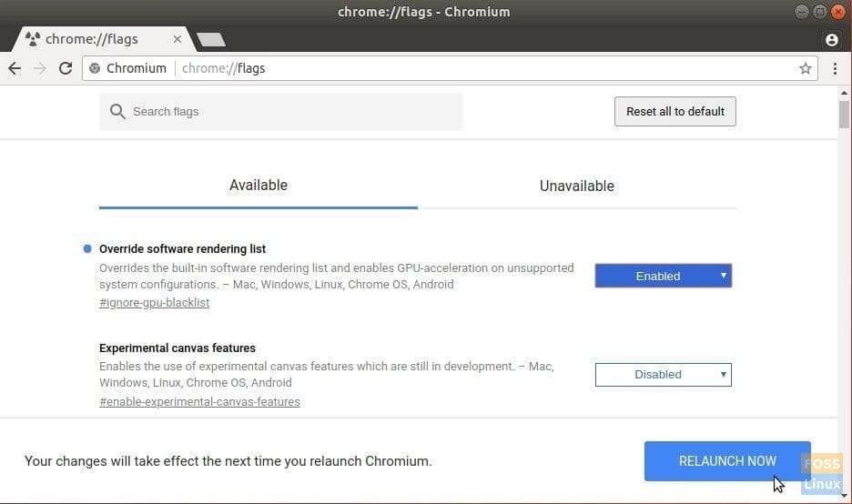The width and height of the screenshot is (852, 504).
Task: Open the profile avatar icon
Action: coord(831,40)
